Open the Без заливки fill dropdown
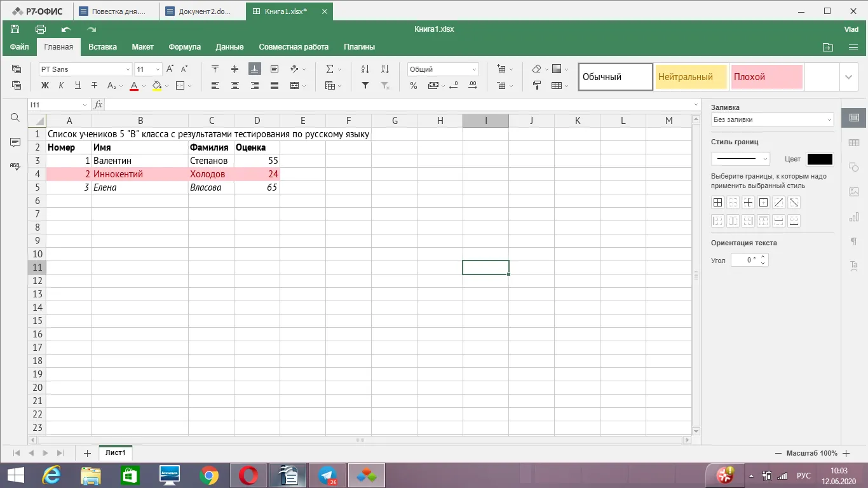 coord(772,119)
